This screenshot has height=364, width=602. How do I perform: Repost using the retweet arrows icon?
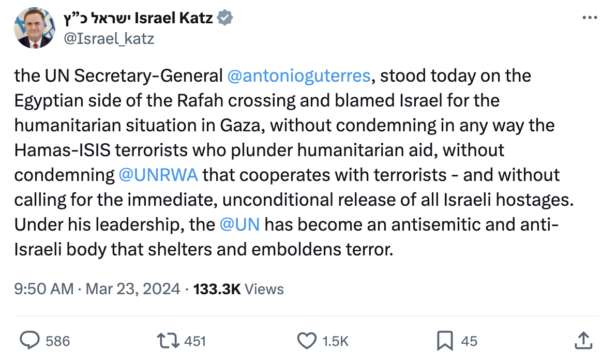[x=168, y=340]
